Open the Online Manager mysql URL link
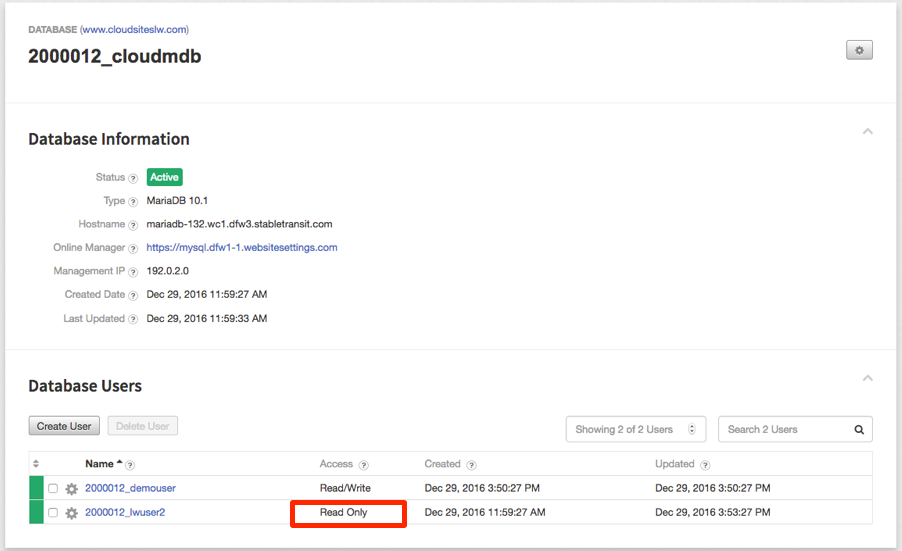This screenshot has width=902, height=551. pos(242,247)
